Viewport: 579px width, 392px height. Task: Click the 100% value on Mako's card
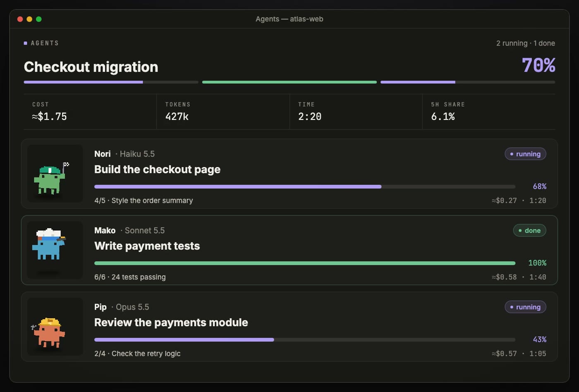pyautogui.click(x=537, y=263)
